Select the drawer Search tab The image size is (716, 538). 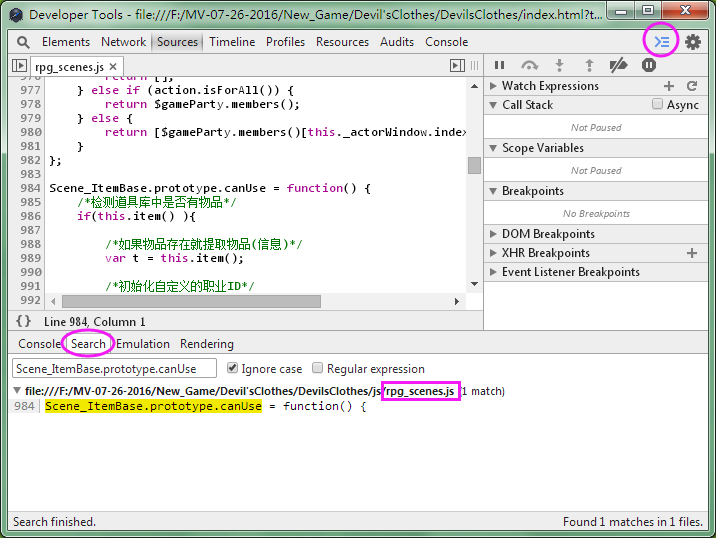[88, 344]
